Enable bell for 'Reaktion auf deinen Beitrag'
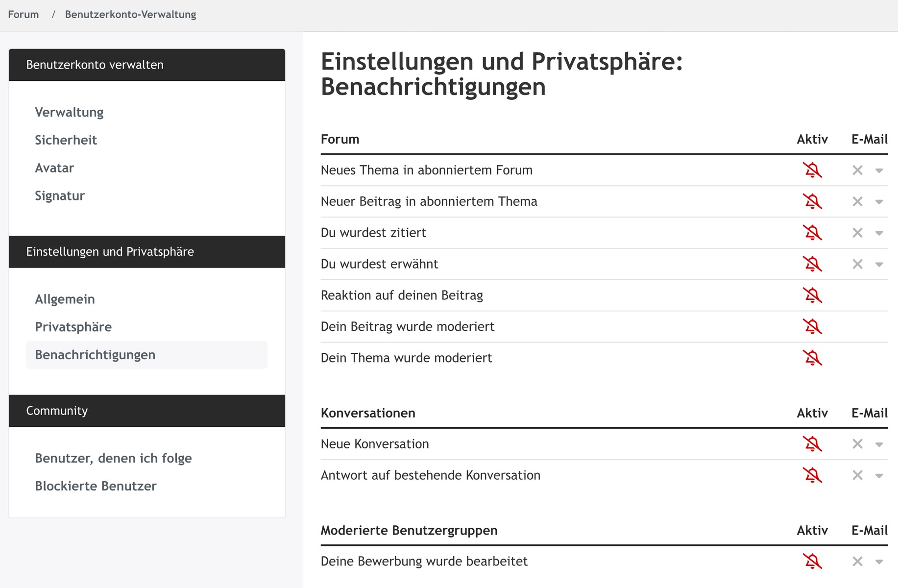The height and width of the screenshot is (588, 898). coord(812,295)
